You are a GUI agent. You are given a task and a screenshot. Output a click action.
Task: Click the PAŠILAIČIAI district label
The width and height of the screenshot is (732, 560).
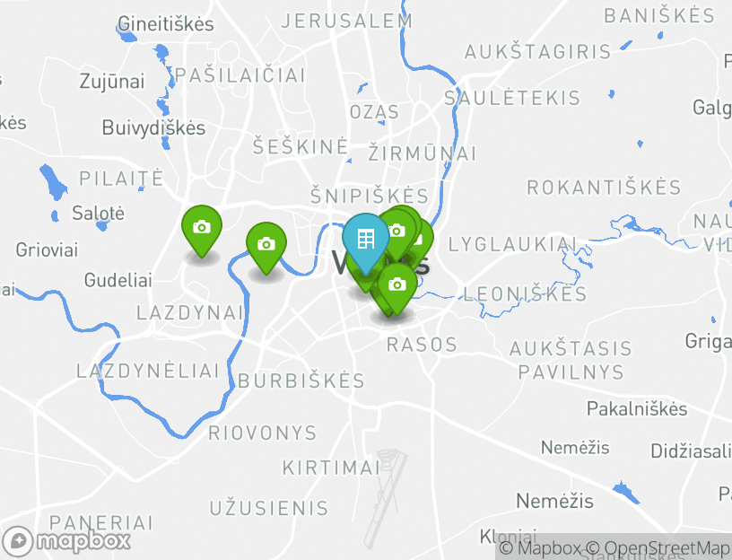click(240, 75)
